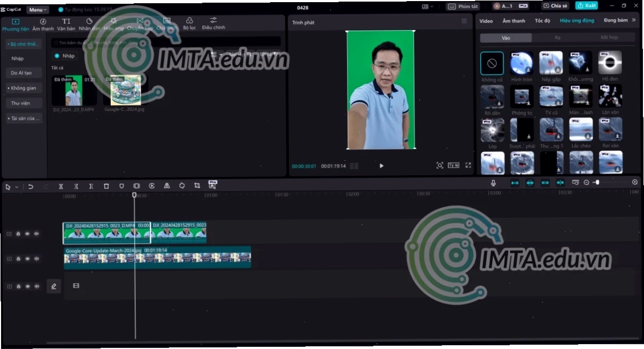Screen dimensions: 644x349
Task: Switch to the Tốc độ speed tab
Action: [x=542, y=21]
